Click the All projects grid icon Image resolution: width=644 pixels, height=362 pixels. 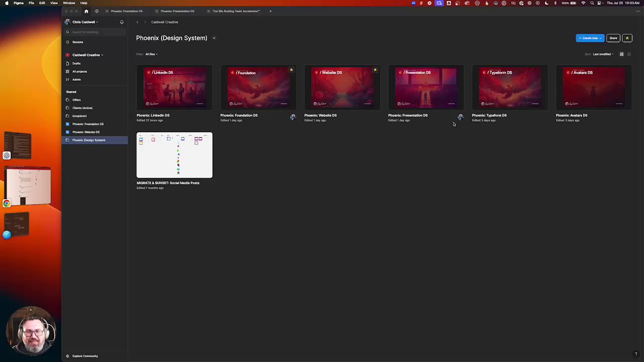click(x=67, y=71)
